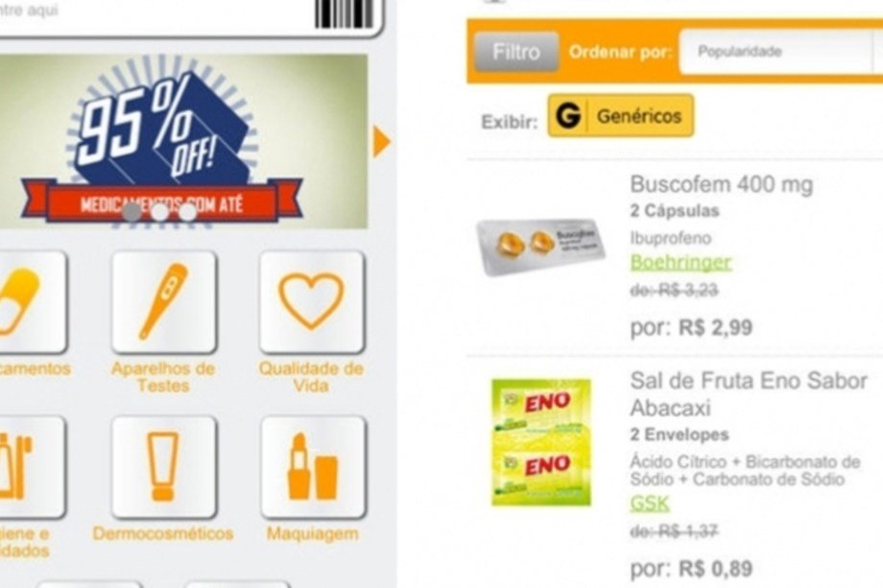Select second banner carousel dot
This screenshot has height=588, width=883.
[x=160, y=212]
